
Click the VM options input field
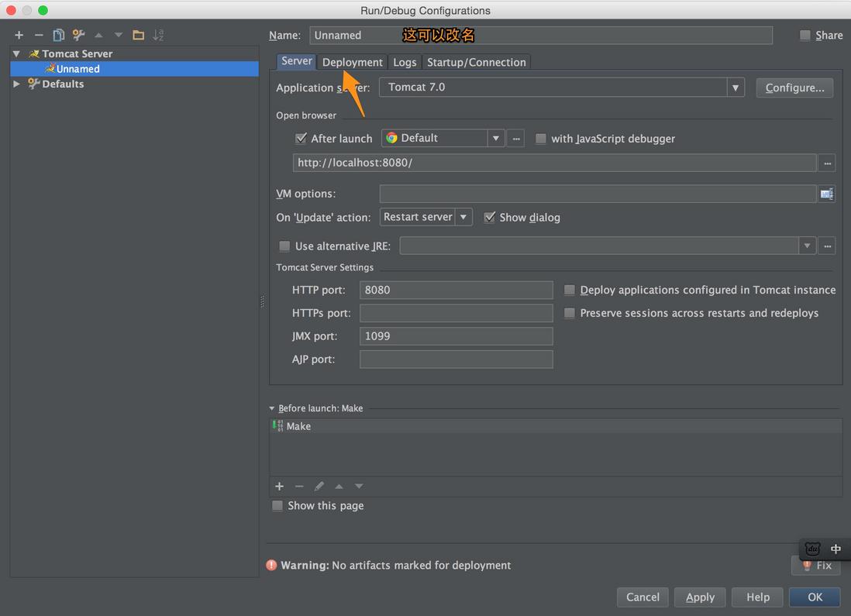(x=598, y=194)
